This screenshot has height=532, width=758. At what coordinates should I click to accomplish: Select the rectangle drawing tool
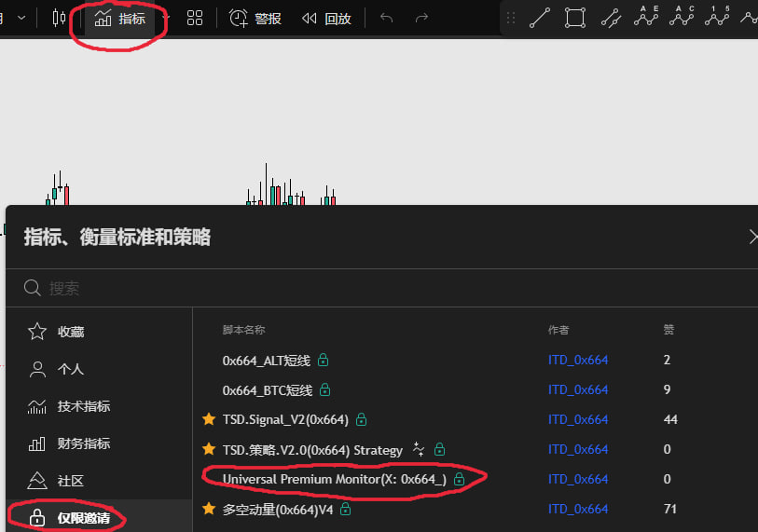tap(574, 18)
